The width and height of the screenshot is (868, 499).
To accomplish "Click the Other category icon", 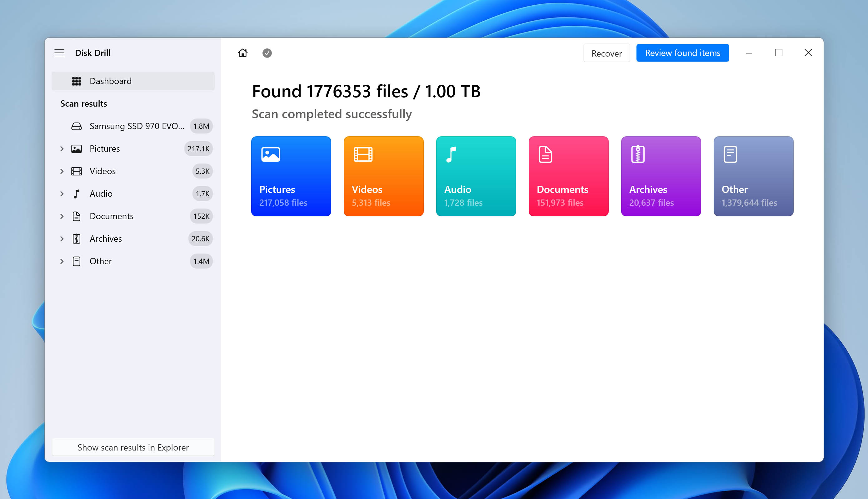I will pyautogui.click(x=730, y=154).
